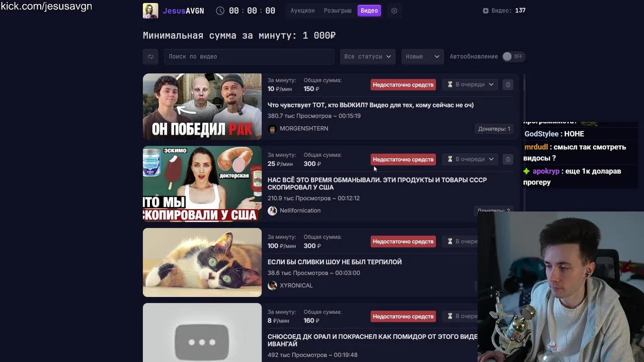This screenshot has width=644, height=362.
Task: Click the 8 ₽/мин rate value
Action: [278, 321]
